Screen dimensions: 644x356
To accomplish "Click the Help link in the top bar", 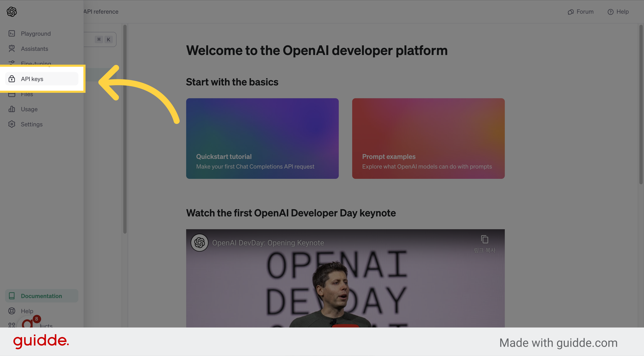I will click(x=618, y=12).
